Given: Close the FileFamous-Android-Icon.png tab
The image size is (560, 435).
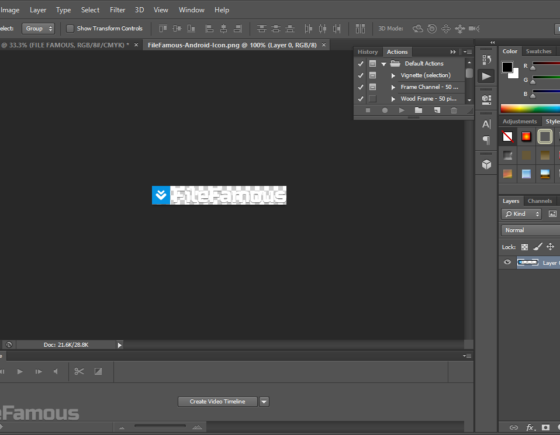Looking at the screenshot, I should tap(324, 45).
